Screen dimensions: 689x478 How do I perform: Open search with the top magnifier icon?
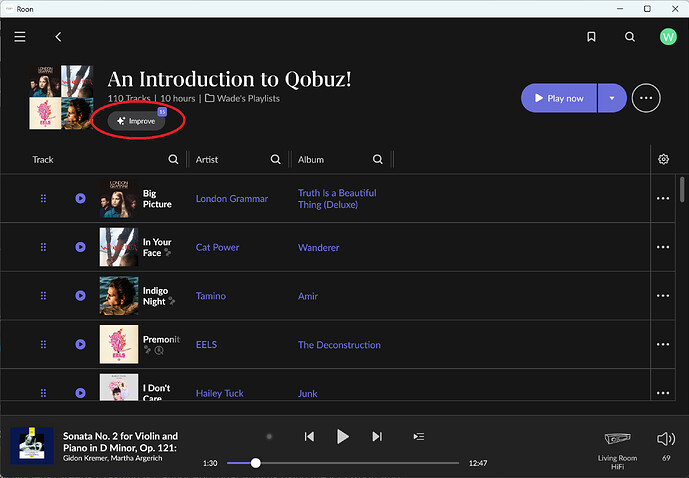coord(630,36)
